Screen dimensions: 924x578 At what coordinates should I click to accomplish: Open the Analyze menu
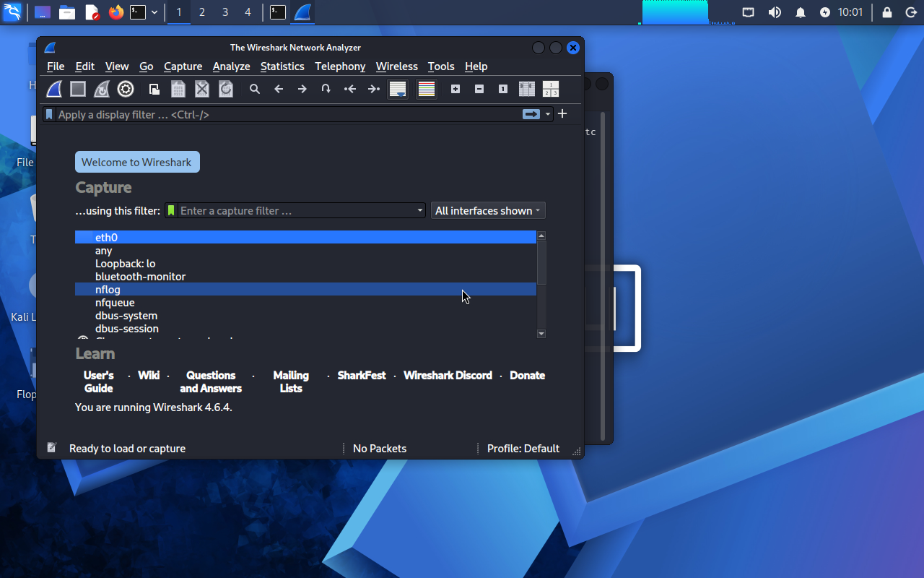click(x=231, y=66)
